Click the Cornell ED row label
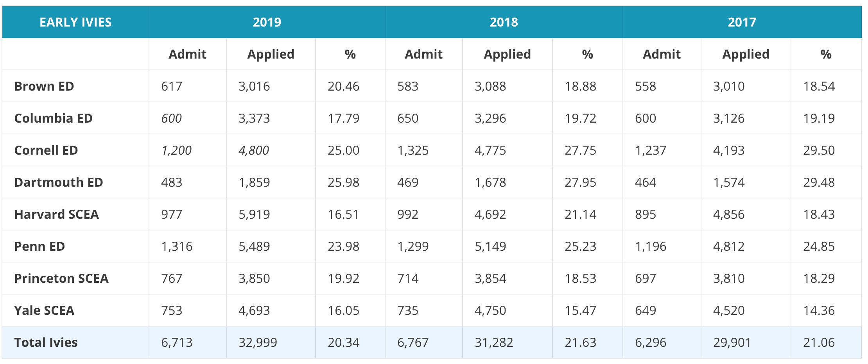The width and height of the screenshot is (868, 364). click(x=46, y=150)
